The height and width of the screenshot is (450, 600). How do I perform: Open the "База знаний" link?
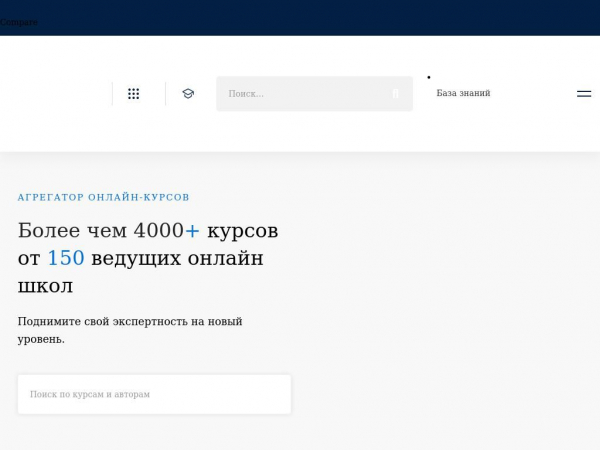[463, 93]
